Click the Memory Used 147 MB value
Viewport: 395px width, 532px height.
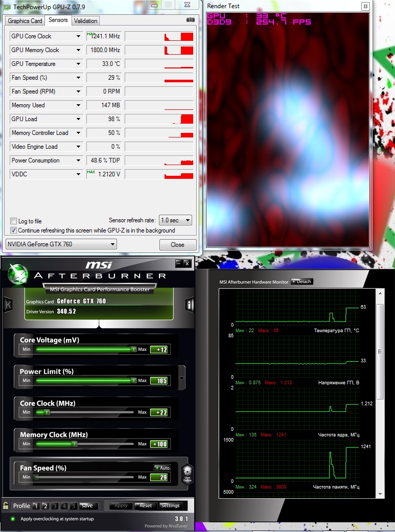104,105
